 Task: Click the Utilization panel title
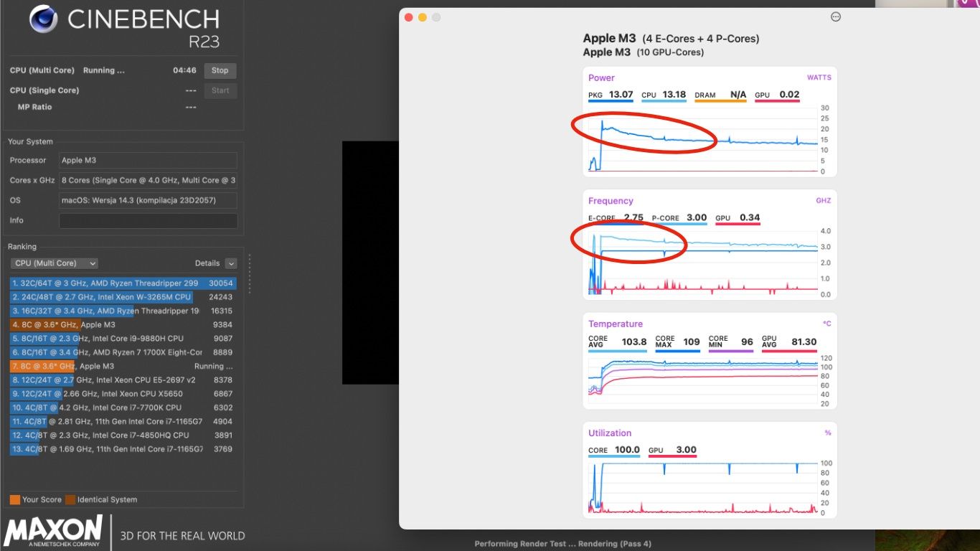pos(610,433)
